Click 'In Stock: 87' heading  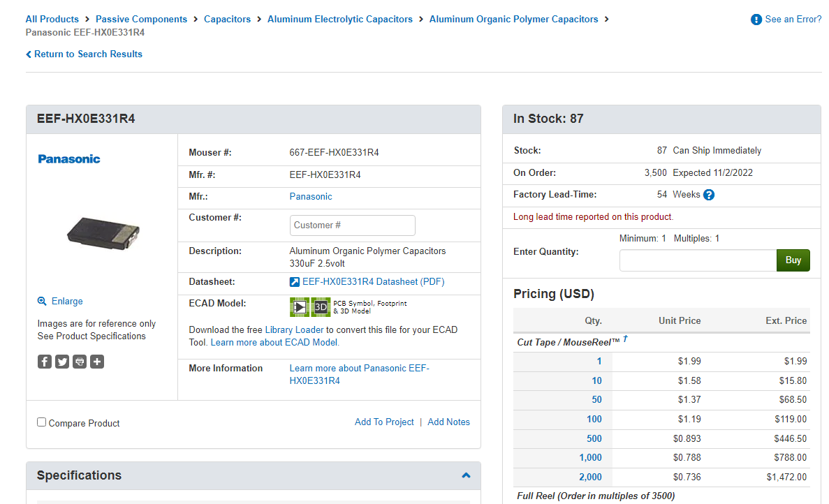[x=548, y=119]
